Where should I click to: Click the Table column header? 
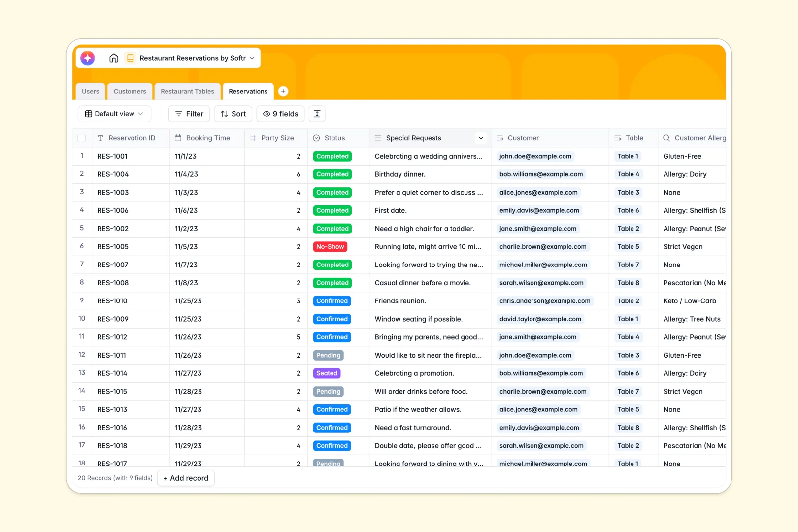633,138
